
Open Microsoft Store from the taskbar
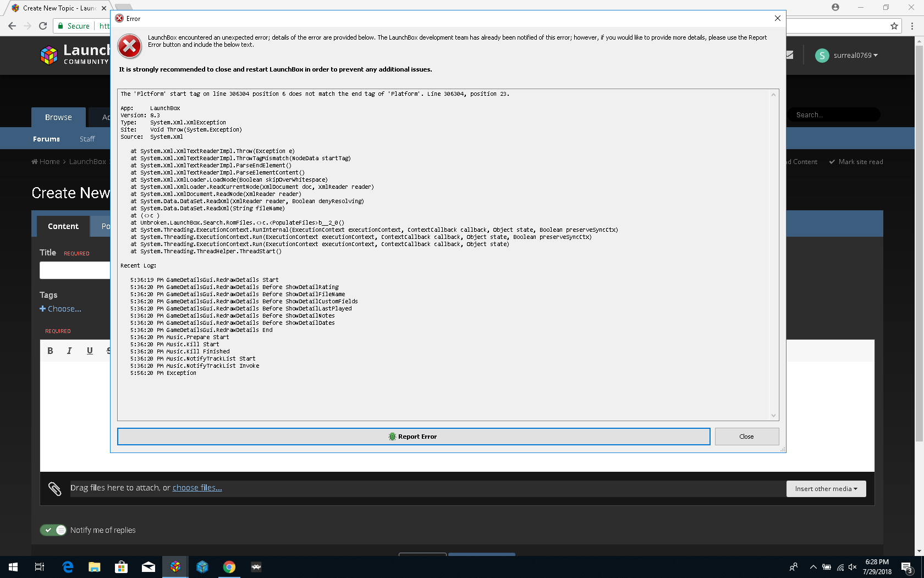point(122,567)
